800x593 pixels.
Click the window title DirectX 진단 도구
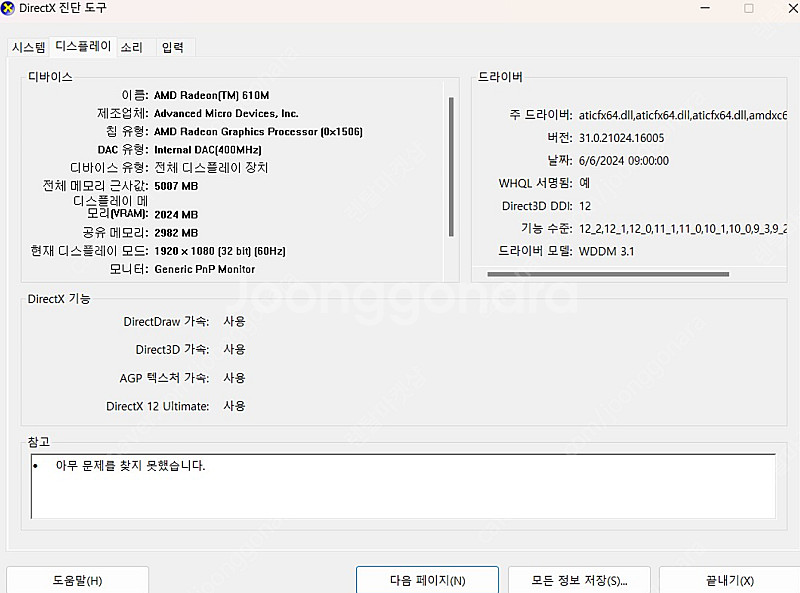pyautogui.click(x=62, y=8)
